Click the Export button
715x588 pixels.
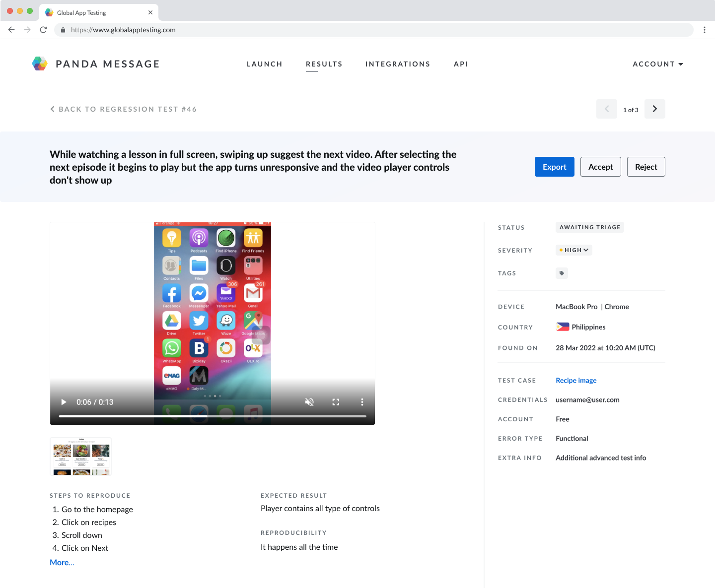[554, 167]
